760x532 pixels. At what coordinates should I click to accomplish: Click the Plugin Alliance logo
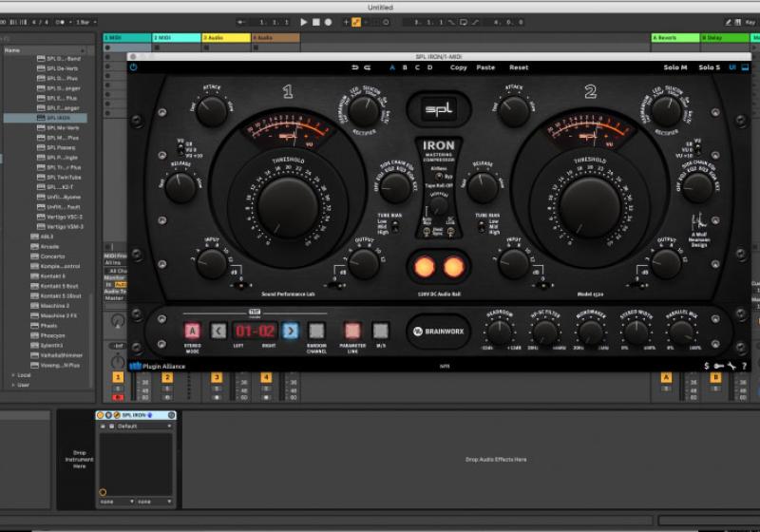coord(158,367)
